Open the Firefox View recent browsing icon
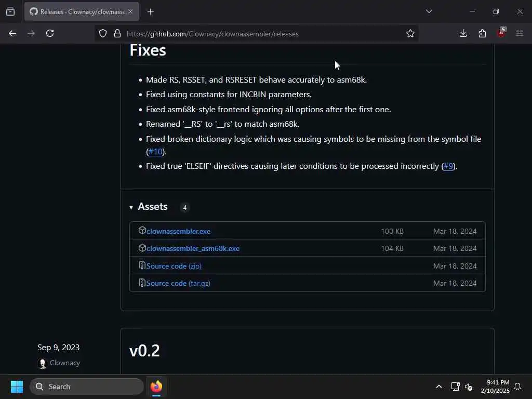The width and height of the screenshot is (532, 399). click(x=10, y=12)
